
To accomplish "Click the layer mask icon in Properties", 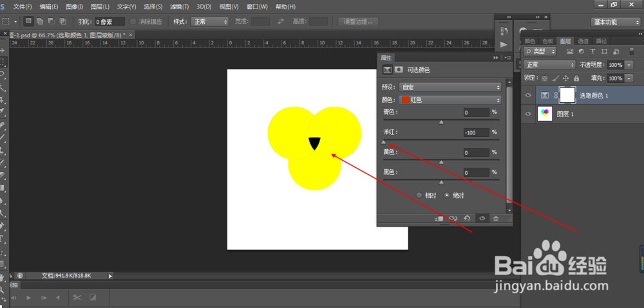I will tap(399, 69).
